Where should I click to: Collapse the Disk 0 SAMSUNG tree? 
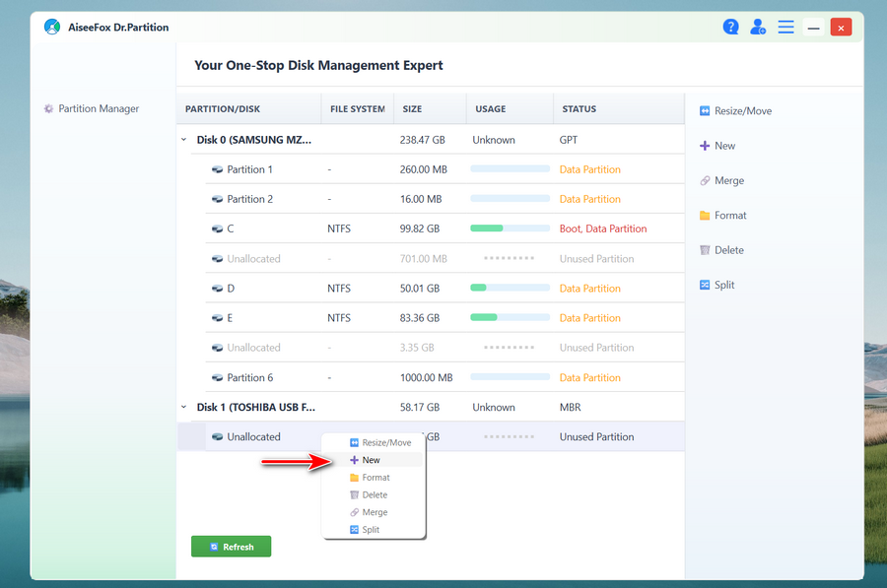184,140
